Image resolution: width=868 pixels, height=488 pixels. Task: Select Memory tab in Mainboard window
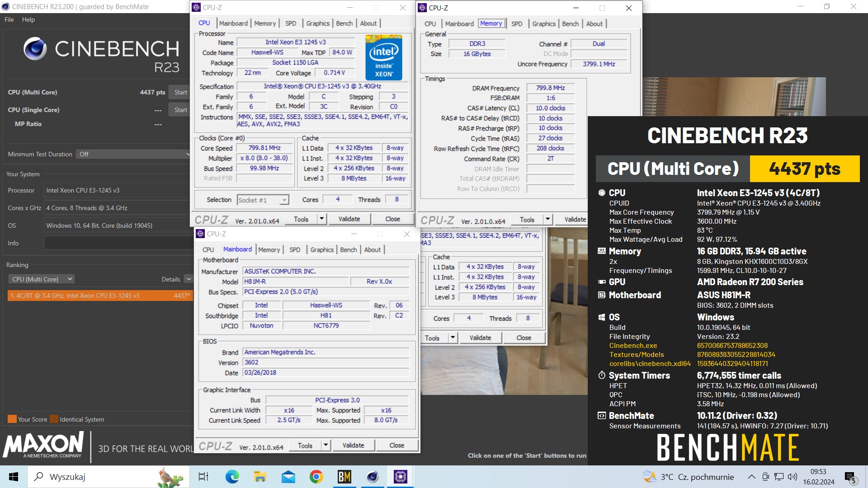pyautogui.click(x=269, y=249)
